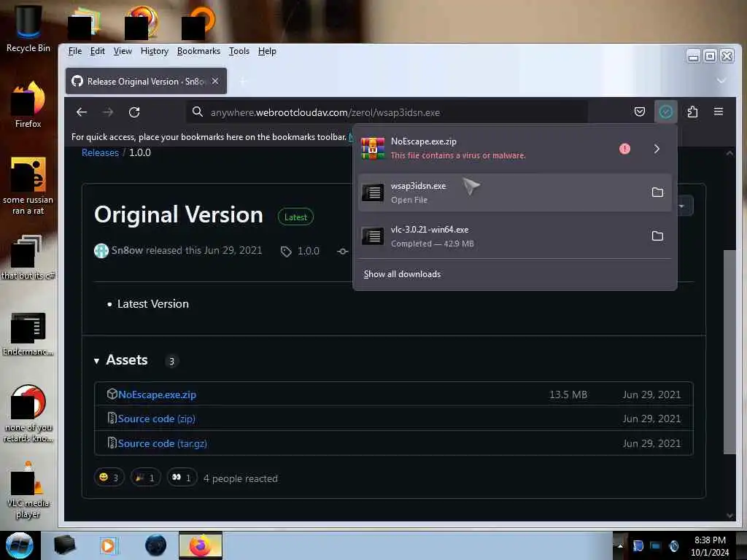Save page to Pocket icon
Screen dimensions: 747x560
[639, 112]
